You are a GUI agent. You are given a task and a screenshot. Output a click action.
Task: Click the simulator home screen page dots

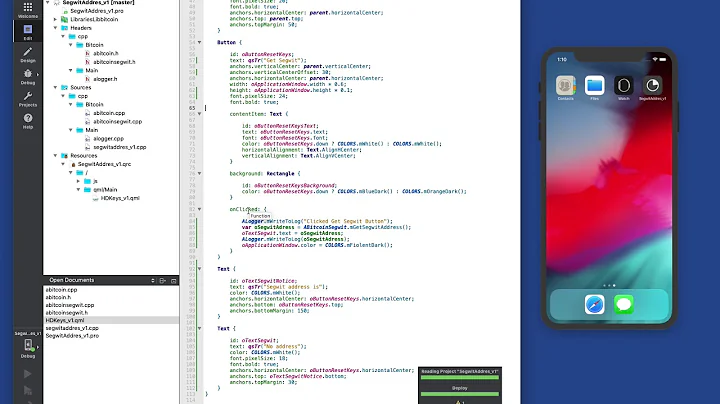pyautogui.click(x=609, y=286)
